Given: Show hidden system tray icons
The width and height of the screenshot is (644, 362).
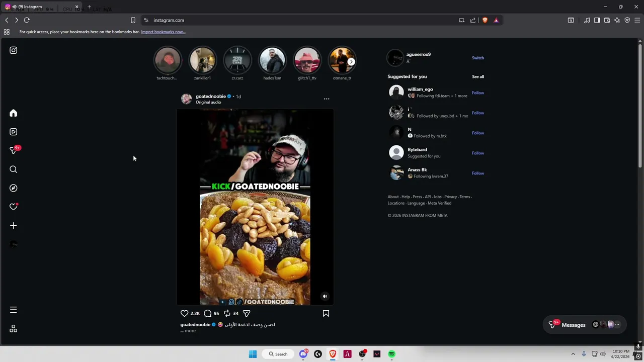Looking at the screenshot, I should click(x=573, y=354).
